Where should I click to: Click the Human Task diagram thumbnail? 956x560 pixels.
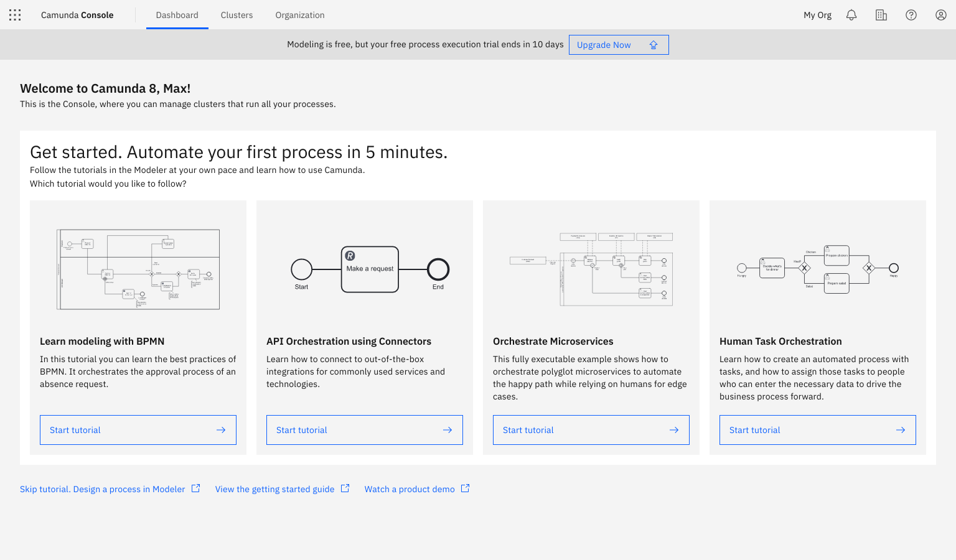[817, 269]
